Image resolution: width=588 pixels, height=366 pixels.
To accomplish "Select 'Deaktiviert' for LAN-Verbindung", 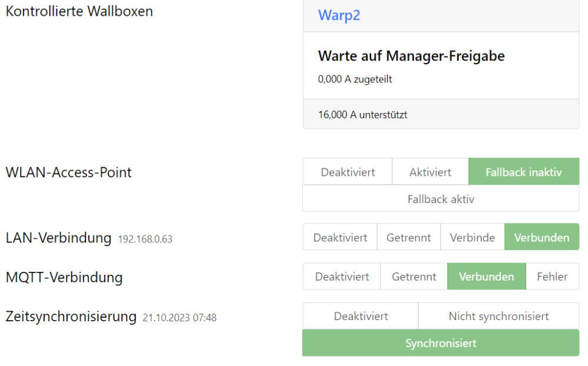I will 340,238.
